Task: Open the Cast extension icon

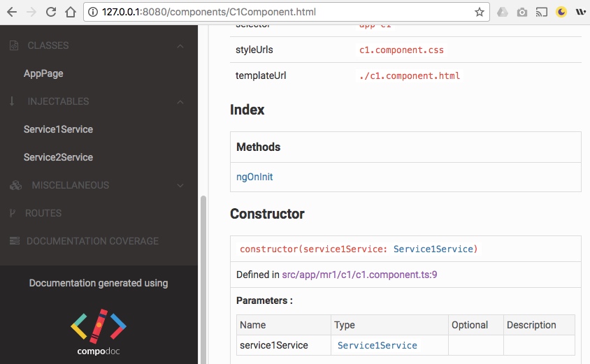Action: (542, 13)
